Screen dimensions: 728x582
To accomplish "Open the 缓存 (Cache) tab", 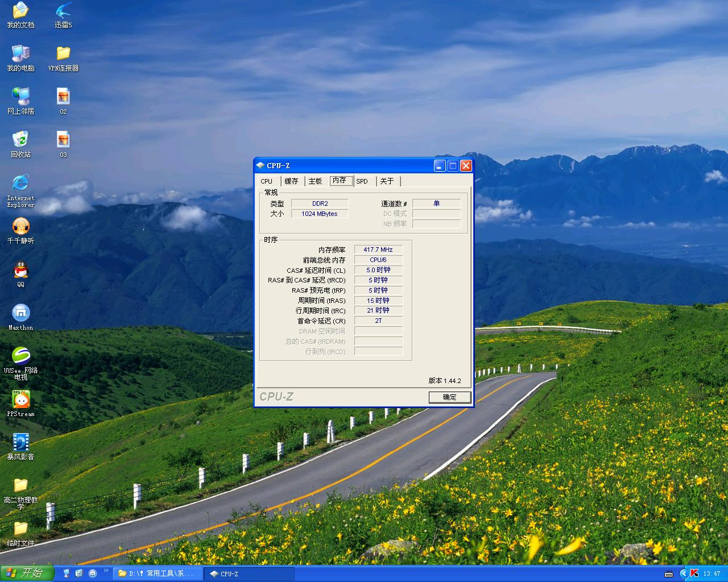I will [x=291, y=181].
